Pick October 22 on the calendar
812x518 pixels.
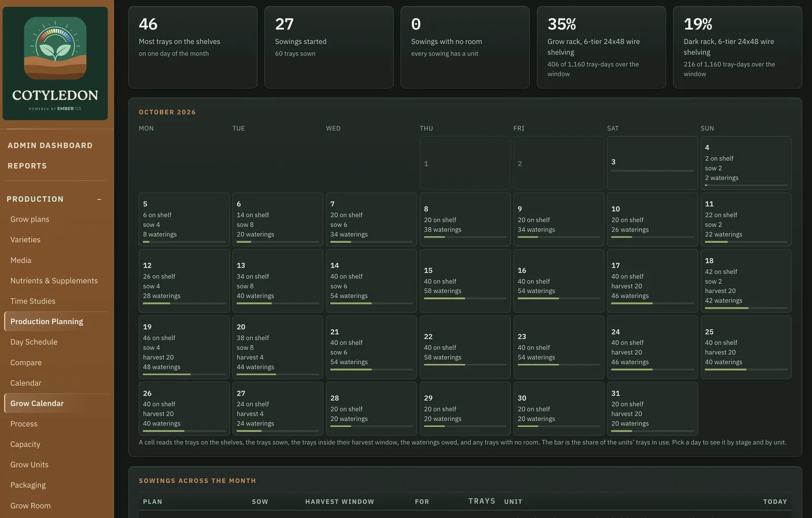click(465, 347)
